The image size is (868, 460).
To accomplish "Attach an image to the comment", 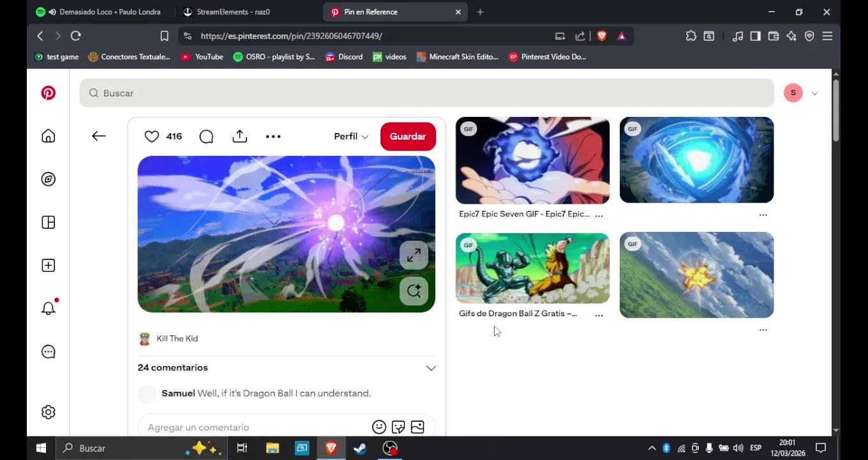I will point(417,427).
